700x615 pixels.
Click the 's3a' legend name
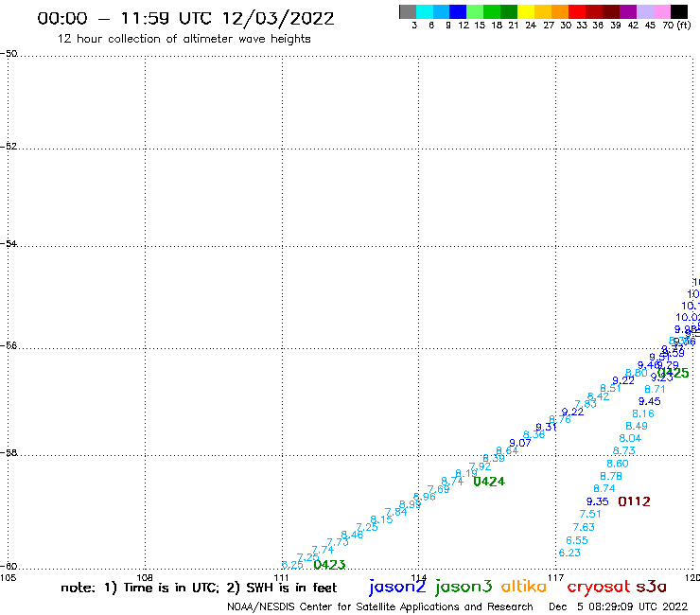(651, 587)
